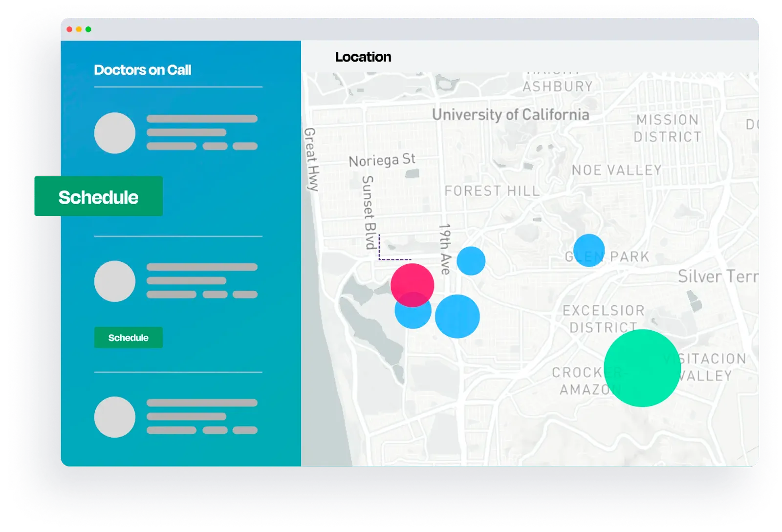Click the 'Doctors on Call' heading
The width and height of the screenshot is (782, 532).
pyautogui.click(x=142, y=70)
